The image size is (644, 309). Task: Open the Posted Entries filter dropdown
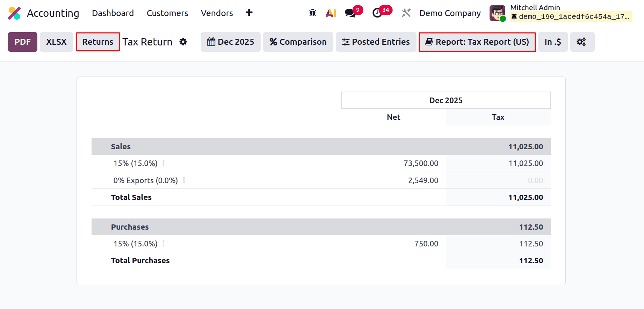click(376, 42)
